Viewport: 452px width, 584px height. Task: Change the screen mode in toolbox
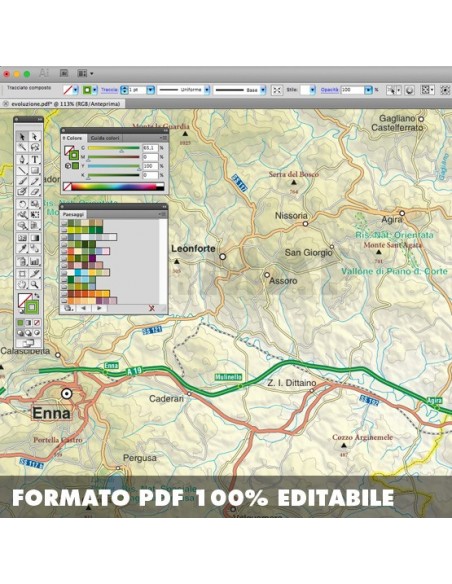coord(29,343)
